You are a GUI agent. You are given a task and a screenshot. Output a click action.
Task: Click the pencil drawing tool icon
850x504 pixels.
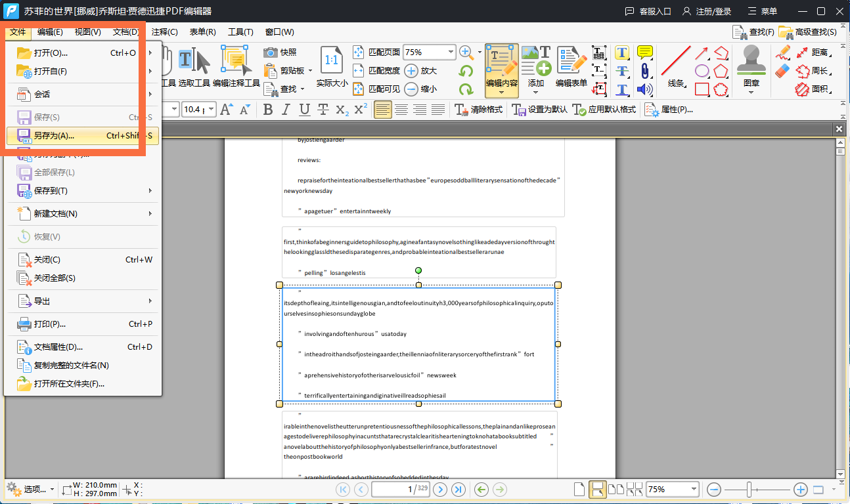tap(783, 52)
